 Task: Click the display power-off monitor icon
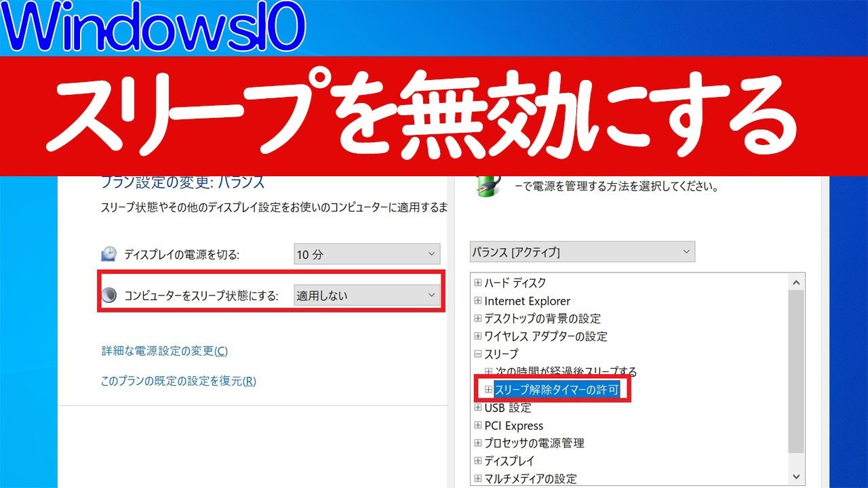click(x=108, y=254)
